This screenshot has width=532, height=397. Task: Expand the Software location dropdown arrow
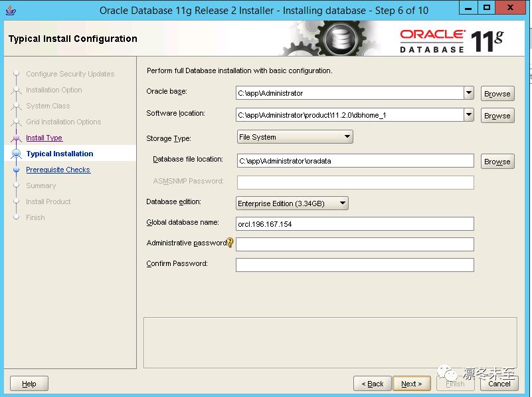click(469, 115)
